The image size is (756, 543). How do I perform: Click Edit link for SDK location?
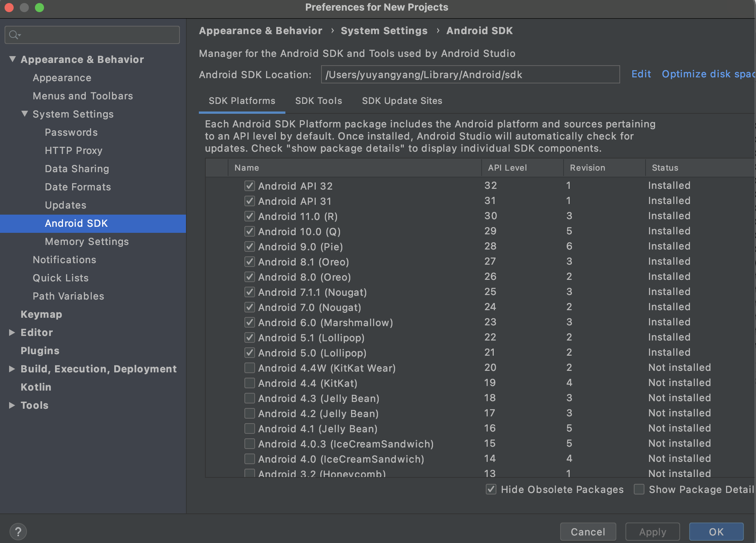641,74
